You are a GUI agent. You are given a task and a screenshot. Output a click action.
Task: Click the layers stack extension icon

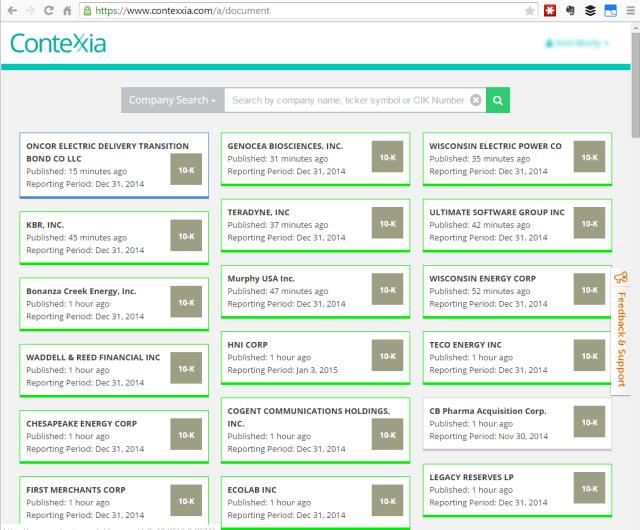[590, 11]
